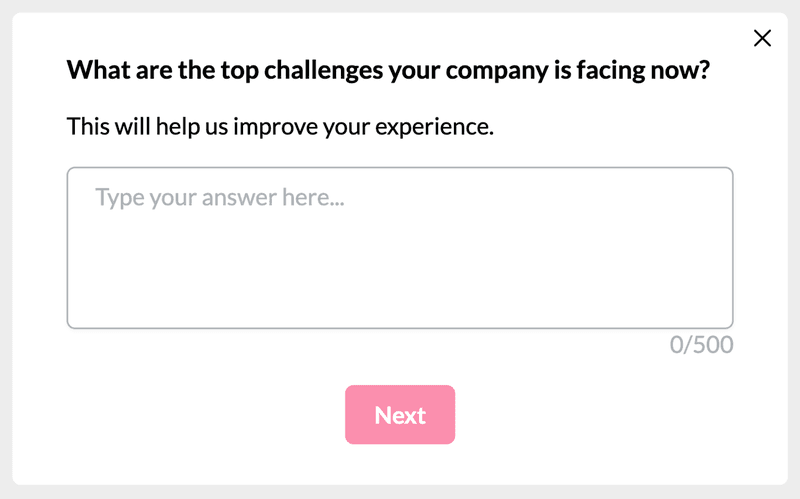Proceed to the next survey question

(400, 415)
